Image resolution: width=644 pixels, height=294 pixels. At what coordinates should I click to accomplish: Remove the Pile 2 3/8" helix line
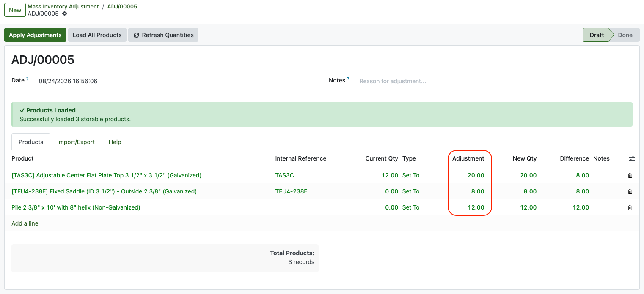(630, 207)
